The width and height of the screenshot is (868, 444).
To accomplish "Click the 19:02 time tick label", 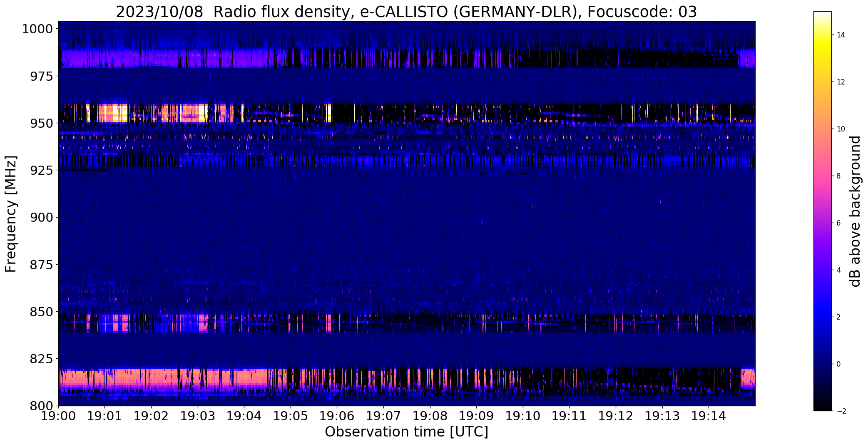I will (151, 416).
